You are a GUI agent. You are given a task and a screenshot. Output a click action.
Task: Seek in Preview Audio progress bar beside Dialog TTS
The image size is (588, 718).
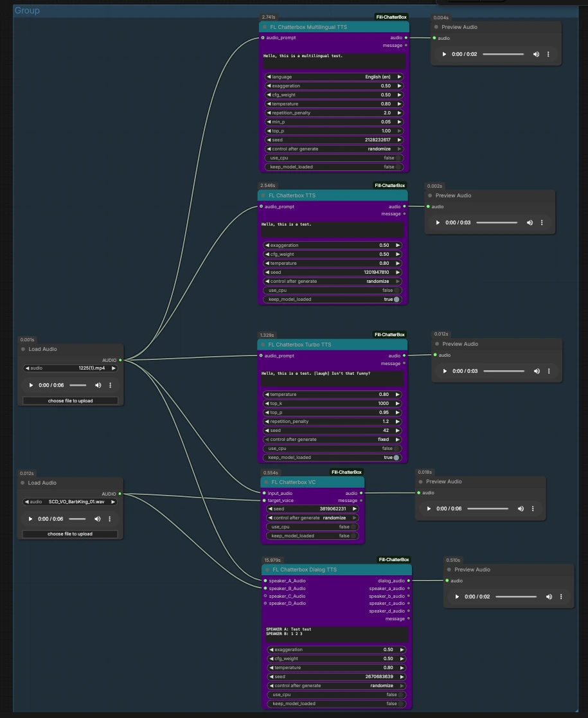coord(516,597)
